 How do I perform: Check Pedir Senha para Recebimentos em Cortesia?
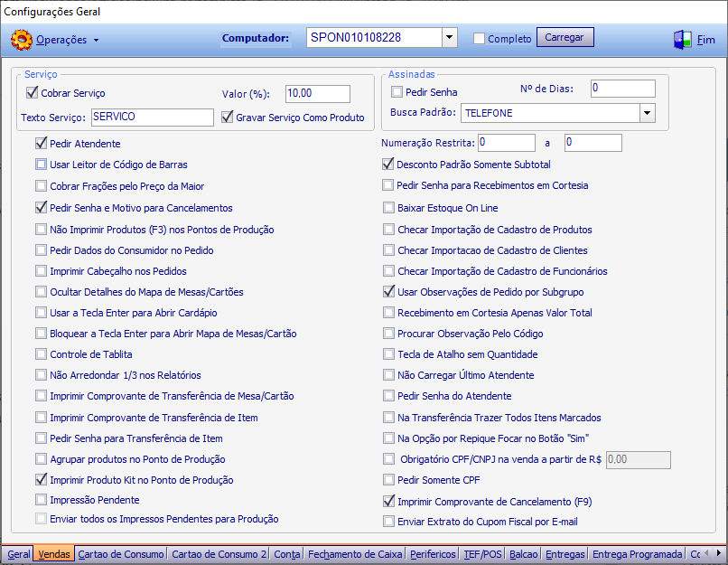[388, 185]
